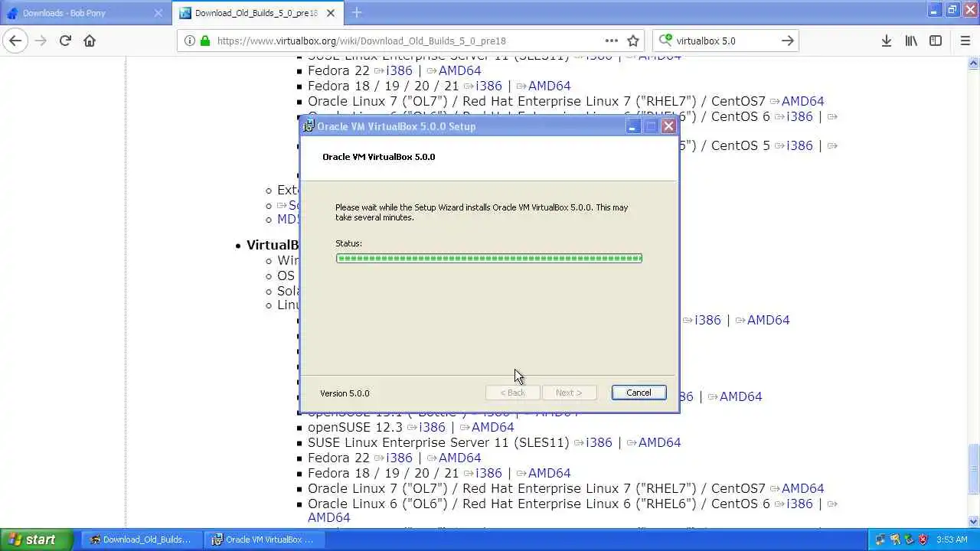Click the green installation progress bar
This screenshot has width=980, height=551.
tap(488, 258)
